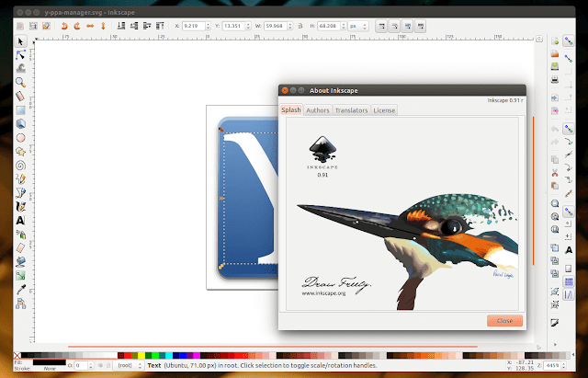Flip selection horizontally using toolbar icon
Viewport: 588px width, 378px height.
coord(90,26)
